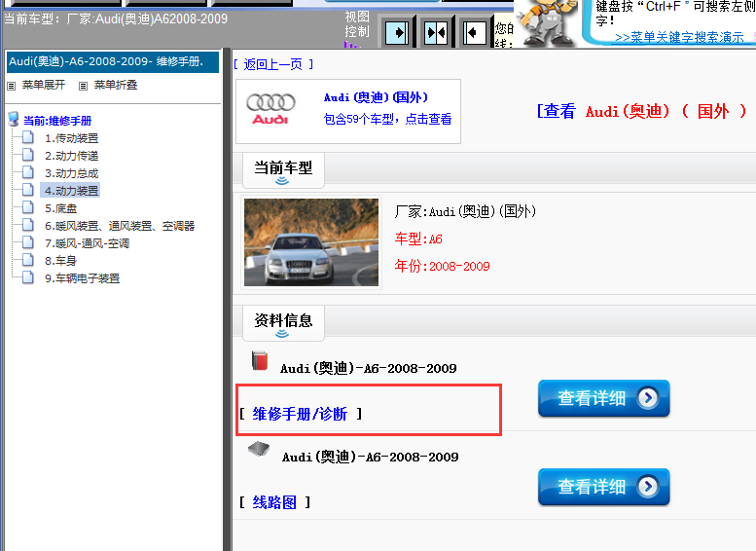Click Audi(奥迪)-A6-2008-2009 title beside gray chip
The width and height of the screenshot is (756, 551).
click(x=371, y=457)
